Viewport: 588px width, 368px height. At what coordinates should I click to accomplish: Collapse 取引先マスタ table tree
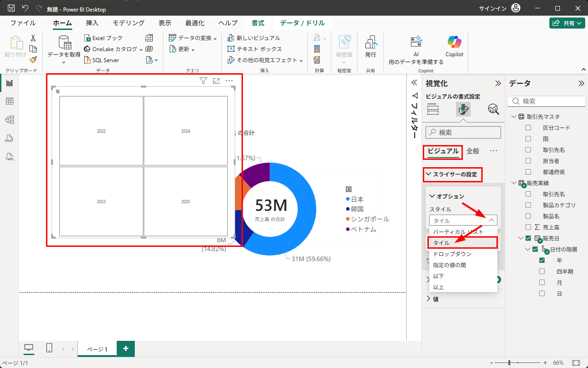point(513,117)
